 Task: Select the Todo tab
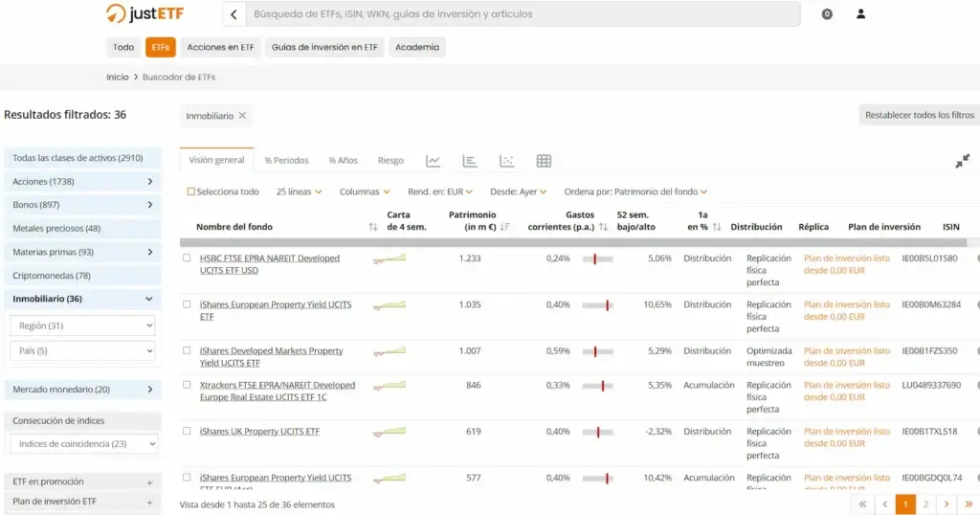click(x=123, y=47)
